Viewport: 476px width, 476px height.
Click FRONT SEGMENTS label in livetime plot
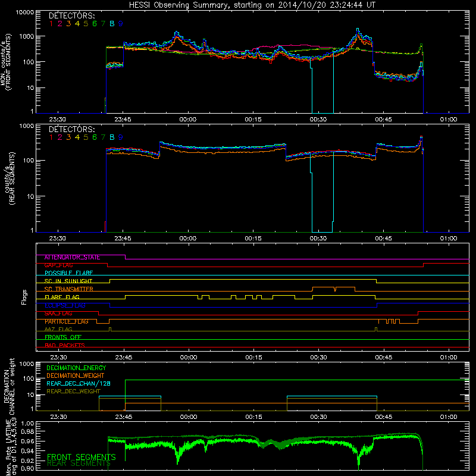coord(82,457)
